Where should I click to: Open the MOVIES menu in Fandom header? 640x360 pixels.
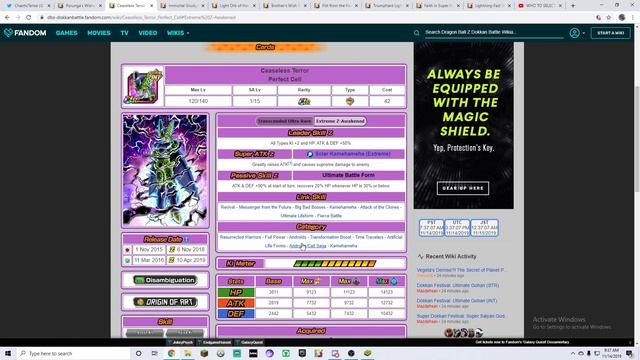[x=99, y=33]
